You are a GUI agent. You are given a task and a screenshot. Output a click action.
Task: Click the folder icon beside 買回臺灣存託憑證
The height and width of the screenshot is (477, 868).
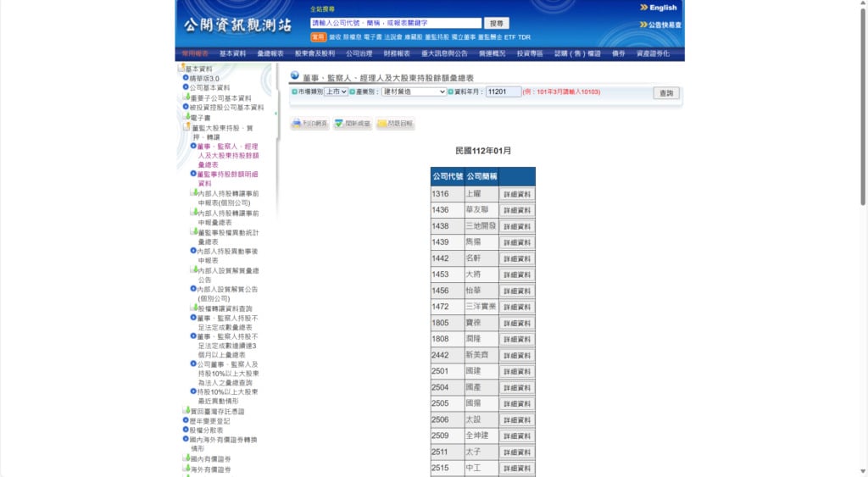click(186, 411)
